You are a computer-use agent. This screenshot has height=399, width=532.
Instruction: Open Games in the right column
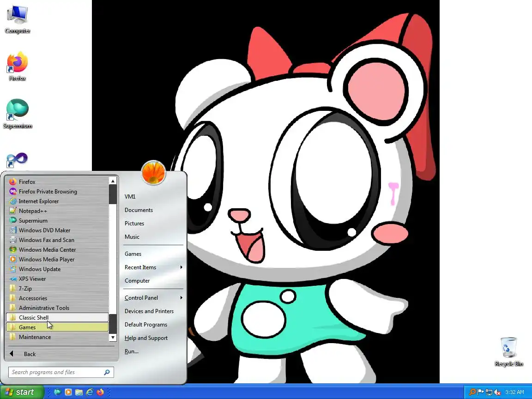(153, 254)
